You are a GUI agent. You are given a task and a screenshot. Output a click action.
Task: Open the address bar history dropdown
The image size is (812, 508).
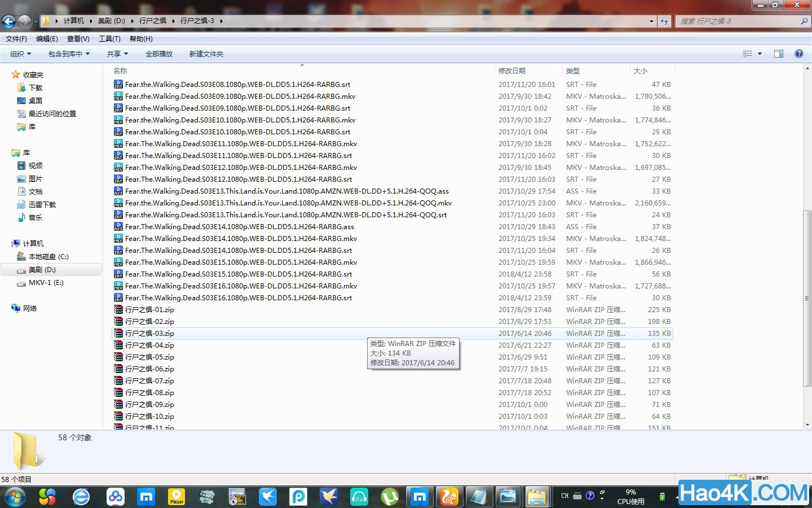tap(652, 21)
